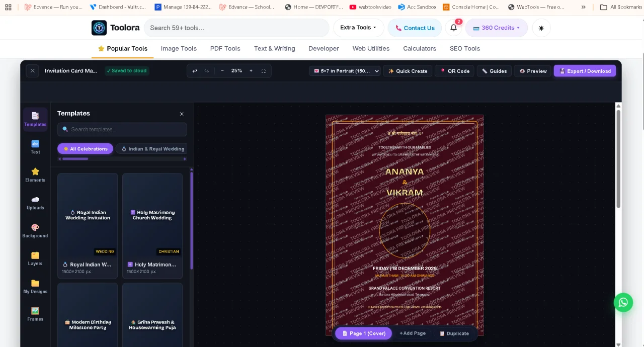
Task: Open the Dashboard - Vultr bookmark
Action: (118, 7)
